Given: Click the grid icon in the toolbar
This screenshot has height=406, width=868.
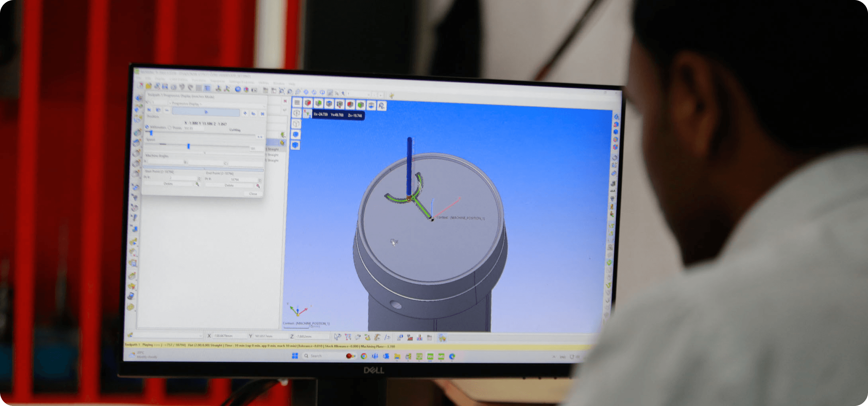Looking at the screenshot, I should (199, 88).
